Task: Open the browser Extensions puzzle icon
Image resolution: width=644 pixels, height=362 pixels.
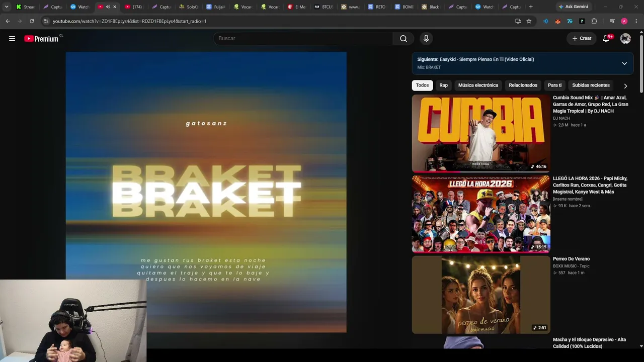Action: tap(594, 21)
